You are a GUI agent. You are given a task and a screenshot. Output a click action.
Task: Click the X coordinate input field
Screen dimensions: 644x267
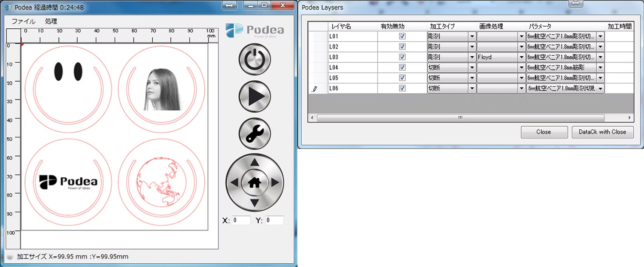(x=242, y=221)
